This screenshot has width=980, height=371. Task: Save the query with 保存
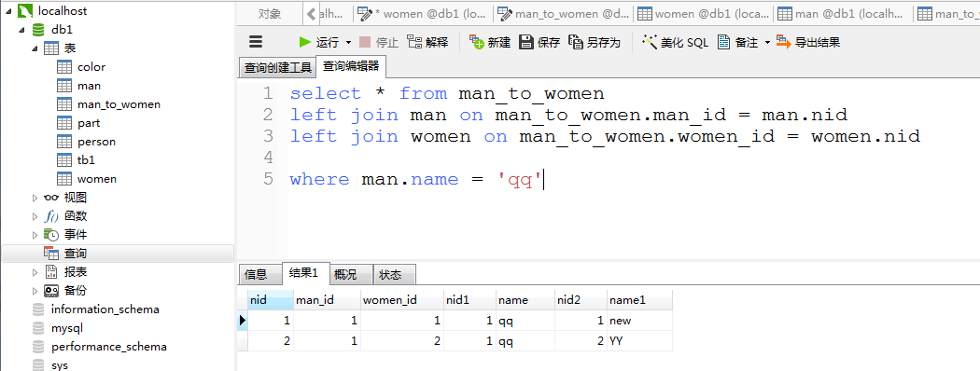540,42
